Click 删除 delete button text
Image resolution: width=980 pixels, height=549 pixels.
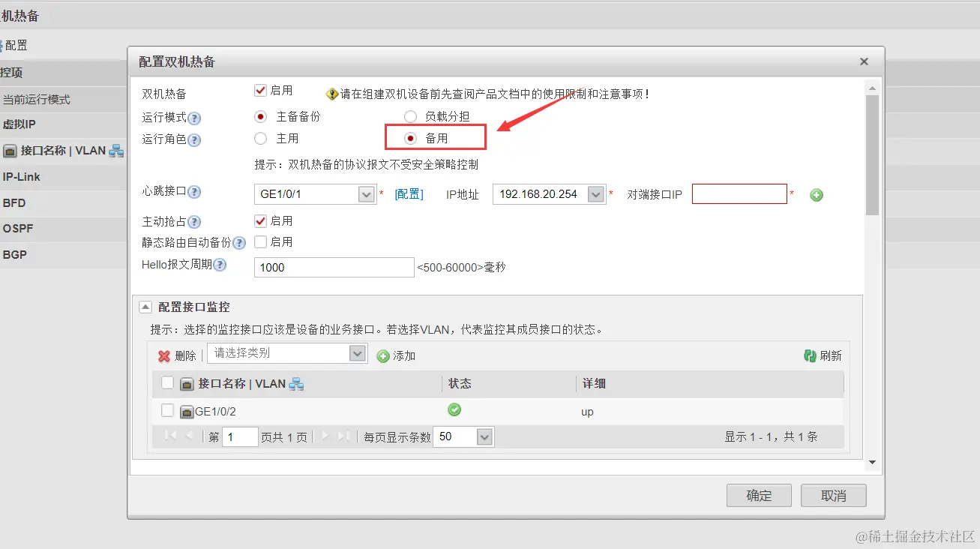(185, 356)
